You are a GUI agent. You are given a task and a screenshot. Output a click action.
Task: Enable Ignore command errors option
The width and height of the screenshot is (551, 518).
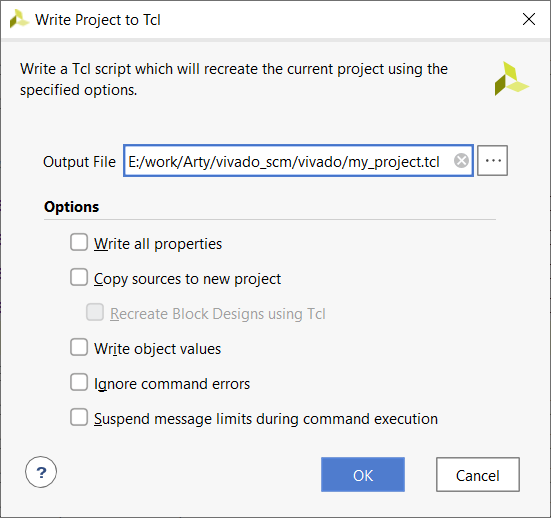coord(79,382)
